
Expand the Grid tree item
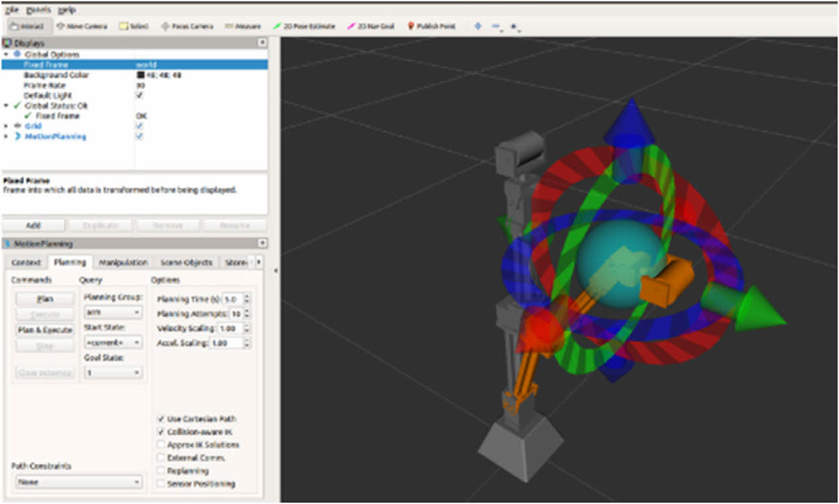[x=7, y=126]
